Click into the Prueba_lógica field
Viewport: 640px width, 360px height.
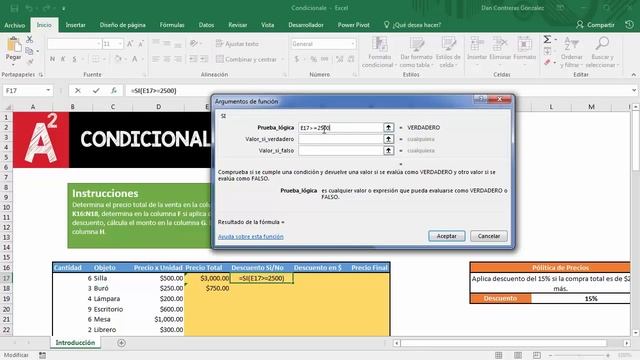pos(340,128)
